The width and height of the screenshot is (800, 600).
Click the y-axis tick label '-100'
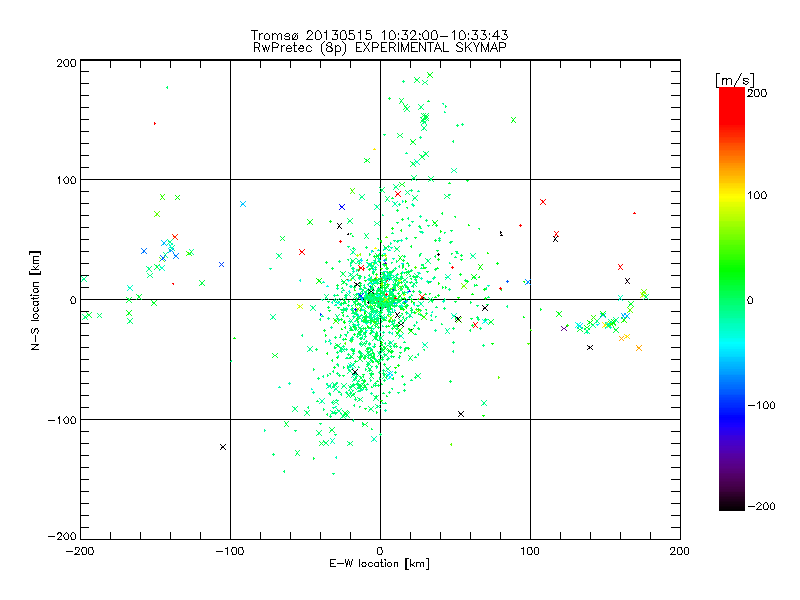[62, 420]
